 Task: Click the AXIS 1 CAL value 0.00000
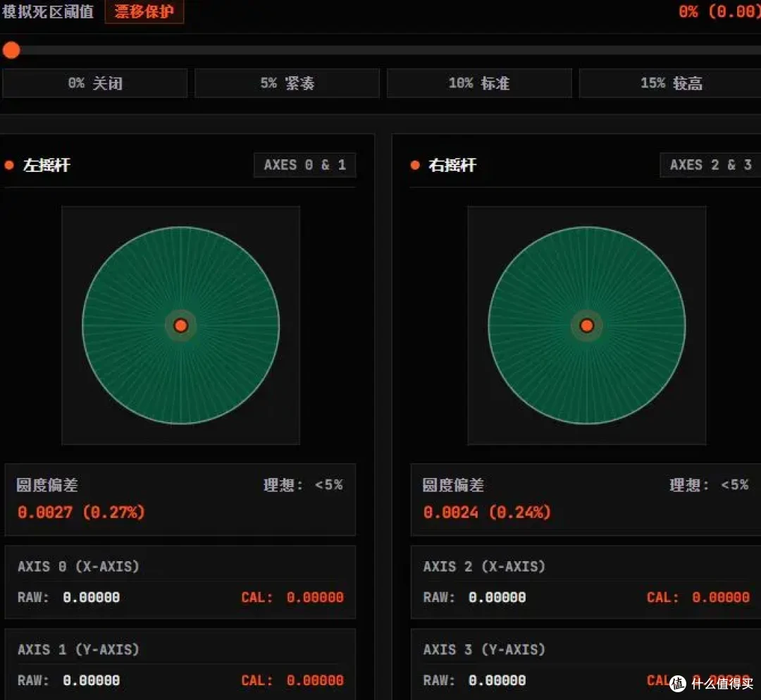(315, 680)
